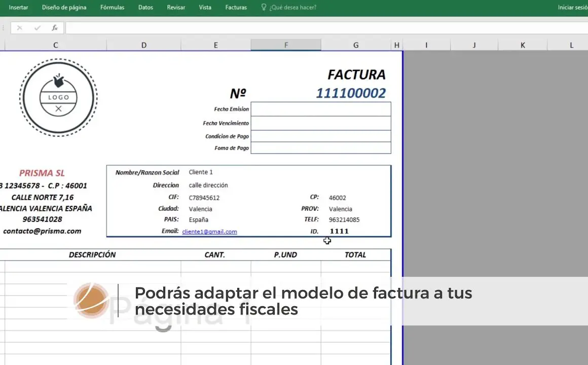This screenshot has height=365, width=588.
Task: Select column G header
Action: pyautogui.click(x=356, y=45)
